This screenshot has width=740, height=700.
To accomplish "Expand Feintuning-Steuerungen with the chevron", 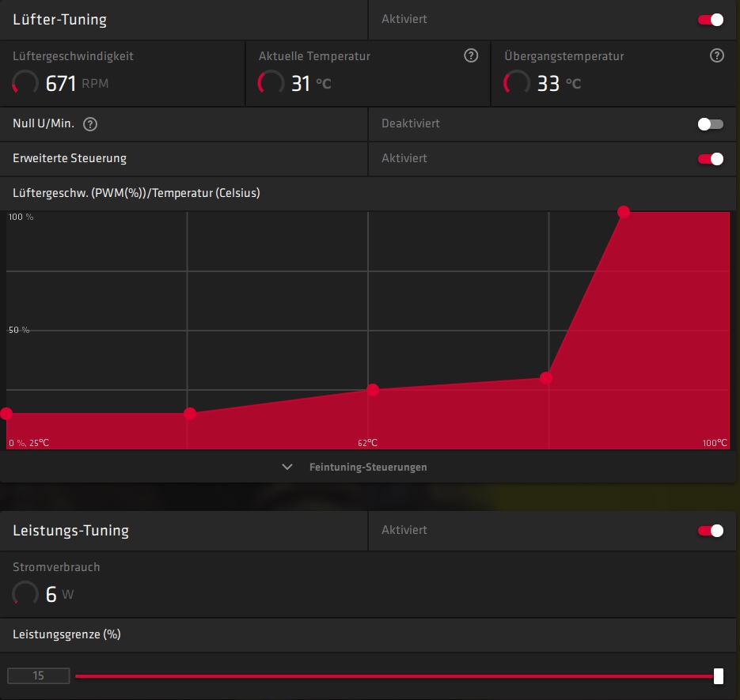I will coord(287,467).
